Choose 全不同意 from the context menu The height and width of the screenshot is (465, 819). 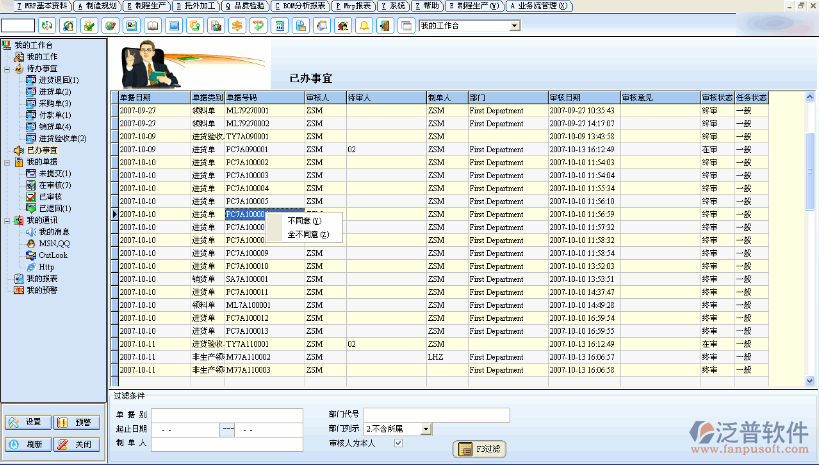[x=307, y=235]
